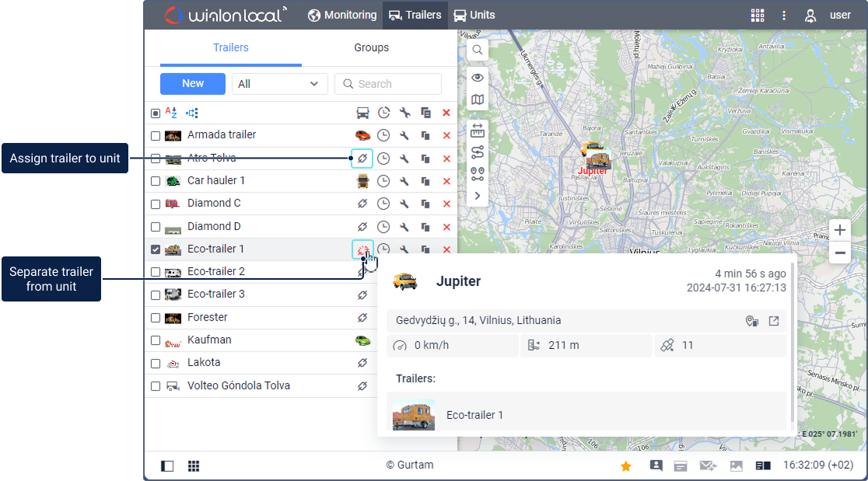This screenshot has height=481, width=868.
Task: Click the map search magnifier icon
Action: pyautogui.click(x=478, y=50)
